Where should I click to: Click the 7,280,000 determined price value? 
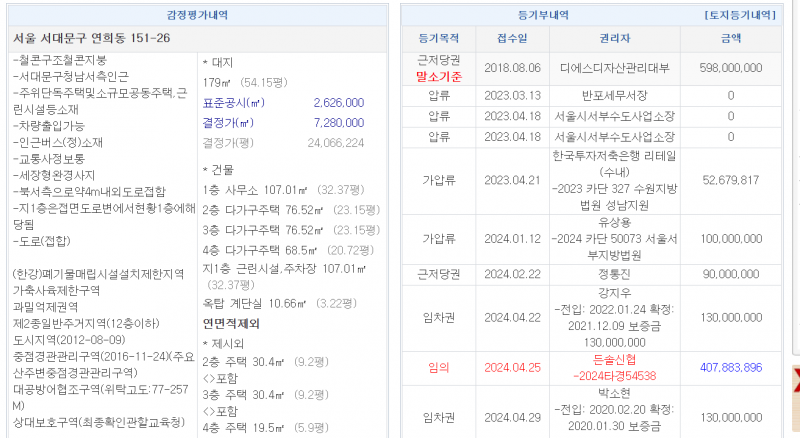pos(338,122)
